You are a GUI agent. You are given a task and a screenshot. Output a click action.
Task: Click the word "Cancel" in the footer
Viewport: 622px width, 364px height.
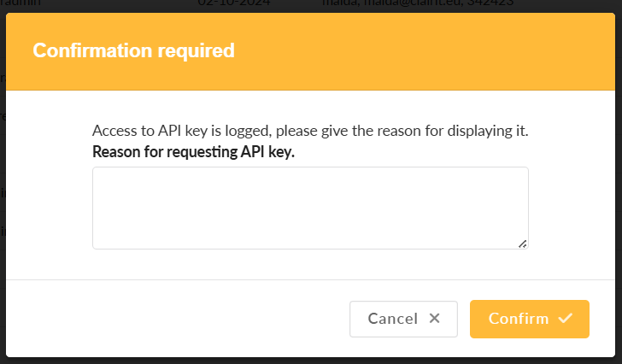coord(392,319)
